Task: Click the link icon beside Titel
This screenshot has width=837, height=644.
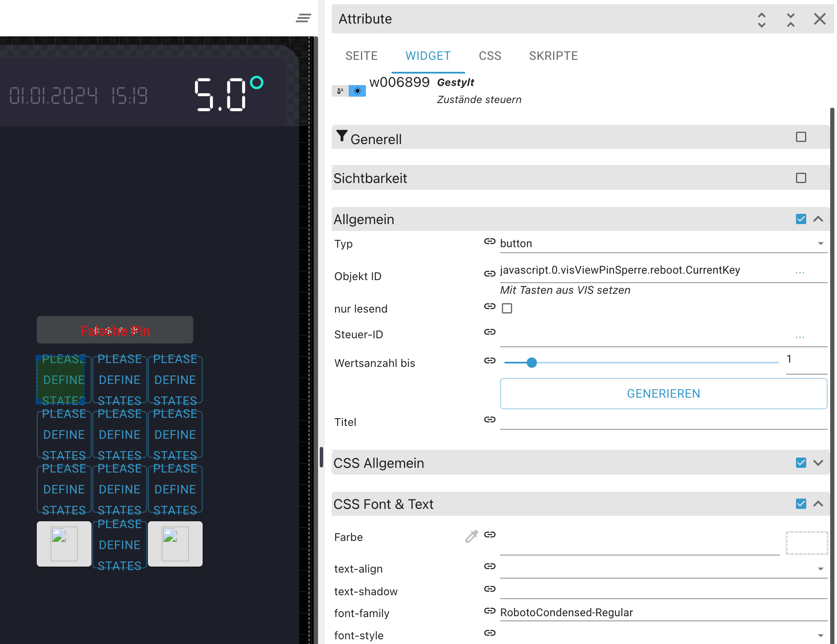Action: (x=490, y=419)
